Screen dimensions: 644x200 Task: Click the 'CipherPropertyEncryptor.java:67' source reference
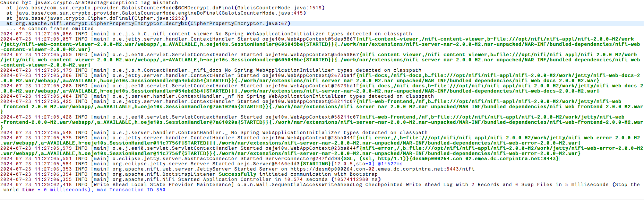pyautogui.click(x=239, y=23)
